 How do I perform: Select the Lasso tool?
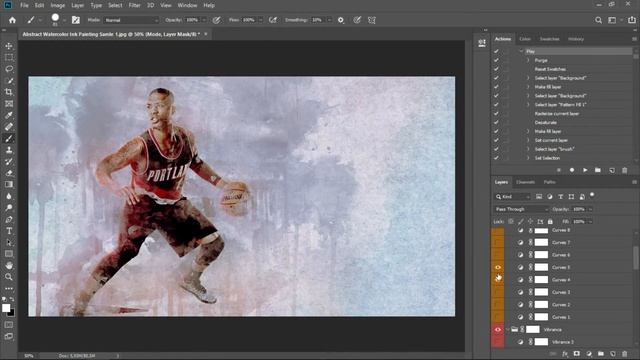click(x=9, y=69)
